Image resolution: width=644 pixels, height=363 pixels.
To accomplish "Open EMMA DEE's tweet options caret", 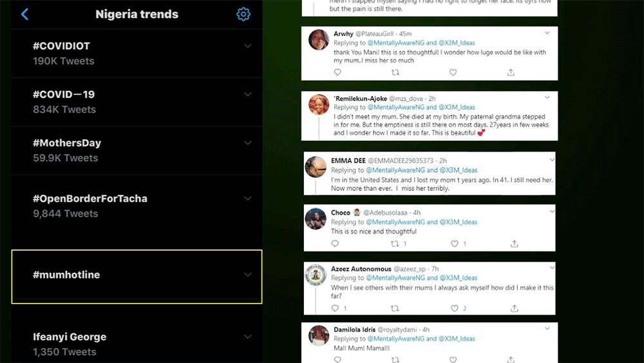I will [552, 159].
